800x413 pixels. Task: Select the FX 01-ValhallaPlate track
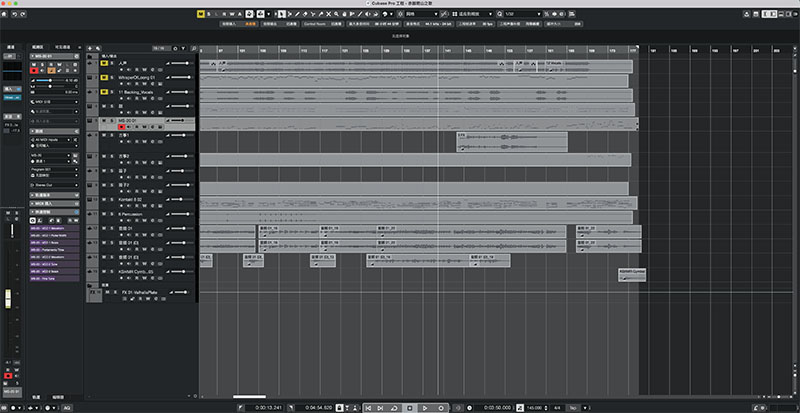tap(140, 293)
